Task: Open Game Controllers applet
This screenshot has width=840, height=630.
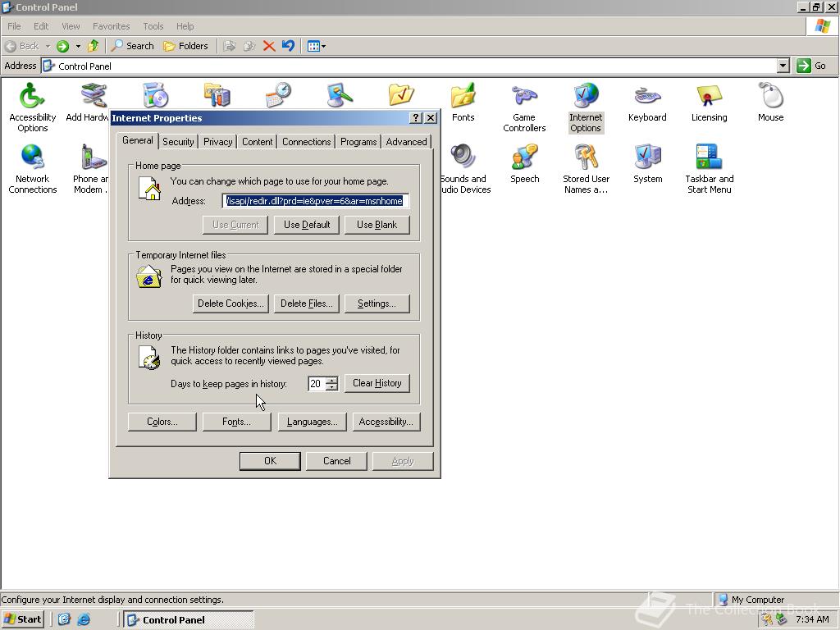Action: coord(524,107)
